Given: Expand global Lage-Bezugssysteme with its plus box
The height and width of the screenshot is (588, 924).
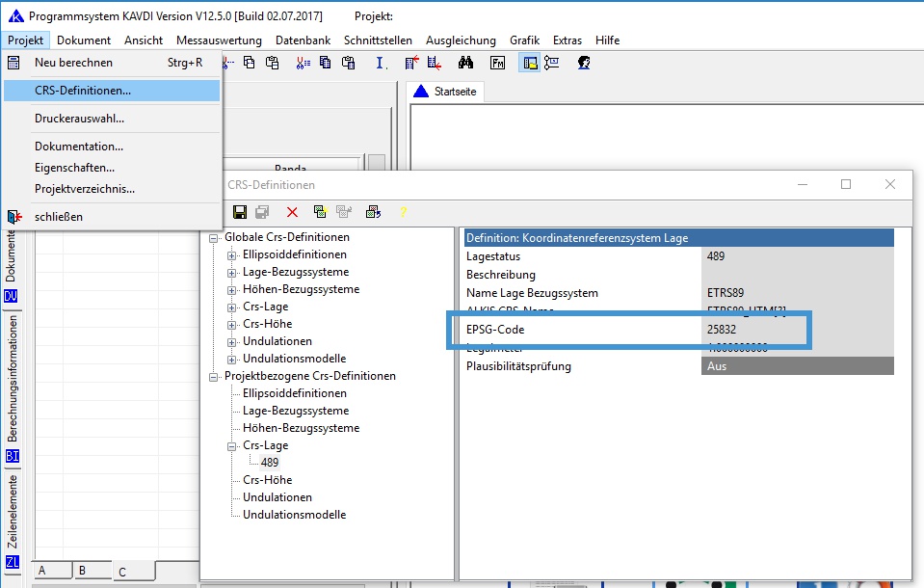Looking at the screenshot, I should click(x=231, y=273).
